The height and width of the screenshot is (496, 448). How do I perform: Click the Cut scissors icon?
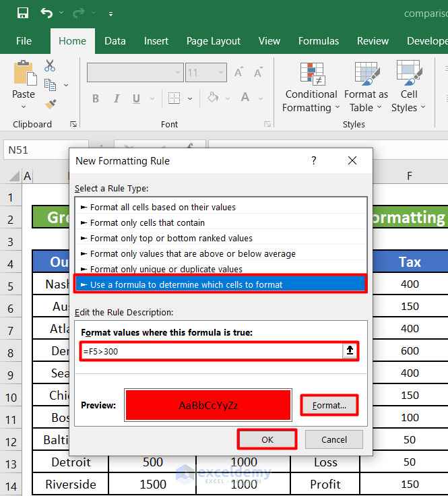(x=50, y=66)
